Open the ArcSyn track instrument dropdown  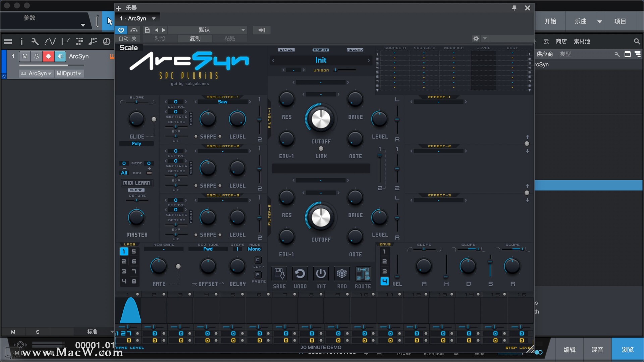click(x=36, y=73)
